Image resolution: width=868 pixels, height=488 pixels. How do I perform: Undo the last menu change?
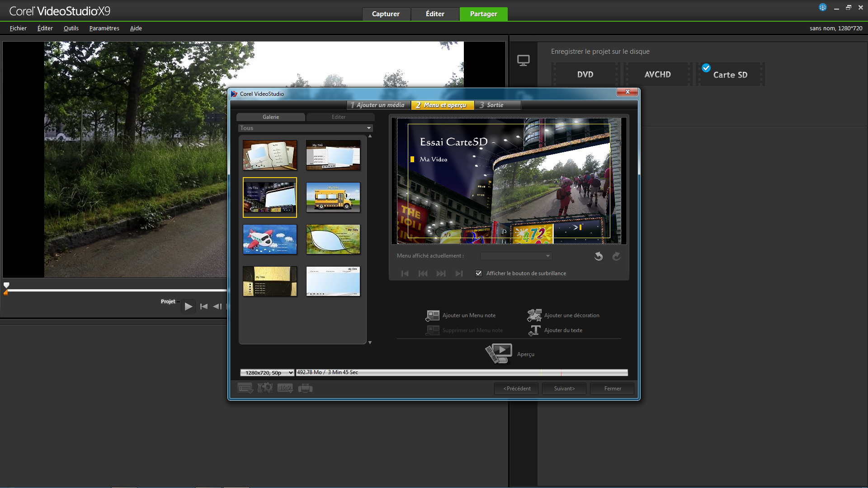pos(599,256)
